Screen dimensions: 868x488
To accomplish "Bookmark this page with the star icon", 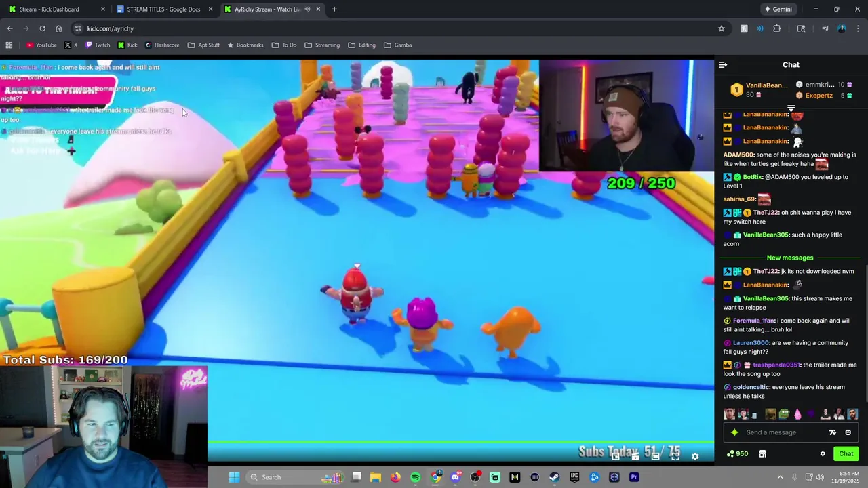I will click(x=722, y=28).
